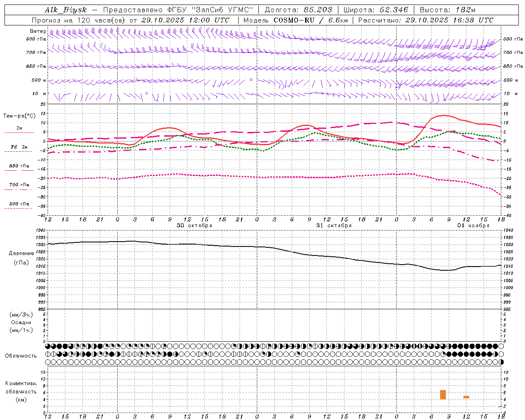This screenshot has height=420, width=525.
Task: Select the 850 гПа temperature legend entry
Action: [19, 166]
